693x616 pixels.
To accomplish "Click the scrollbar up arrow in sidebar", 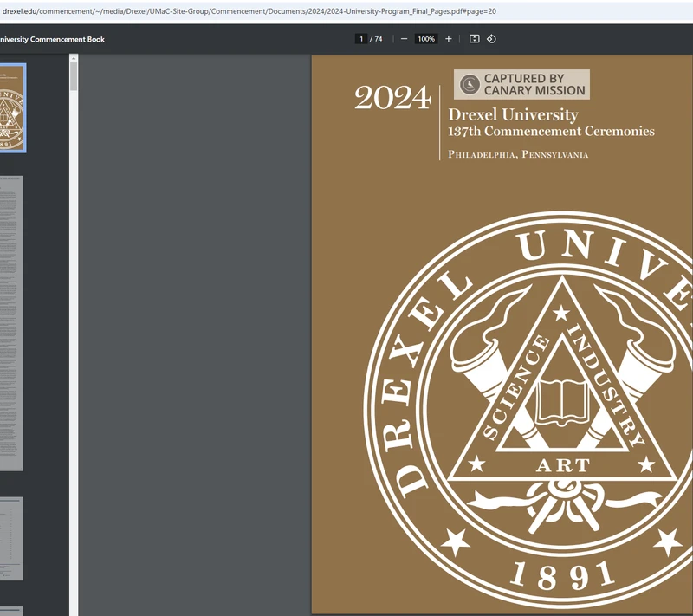I will pyautogui.click(x=74, y=58).
